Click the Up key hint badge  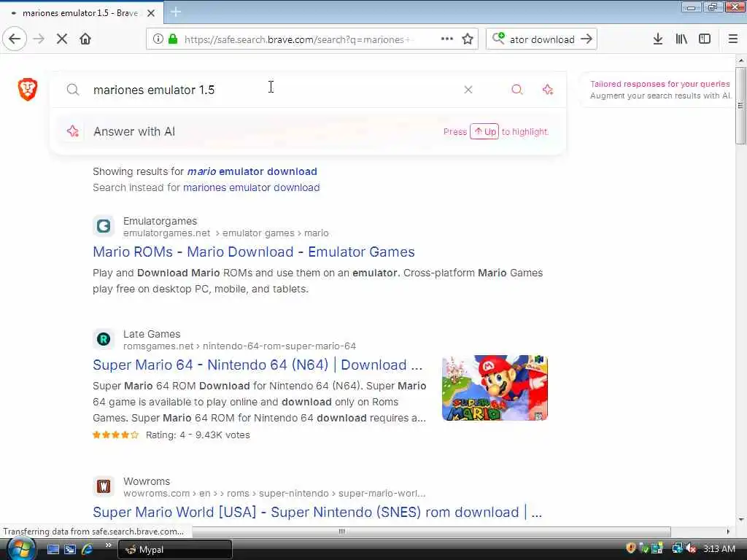click(x=484, y=131)
